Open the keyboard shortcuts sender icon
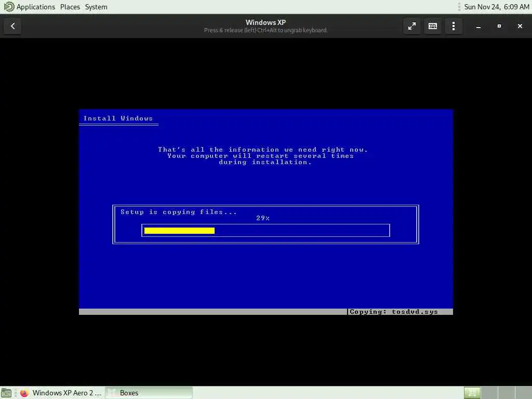The height and width of the screenshot is (399, 532). coord(433,26)
